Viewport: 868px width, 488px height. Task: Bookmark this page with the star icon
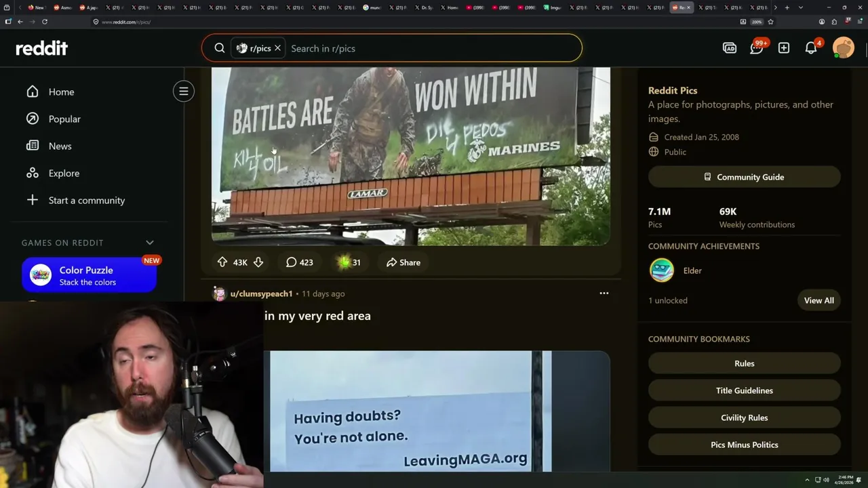coord(770,22)
